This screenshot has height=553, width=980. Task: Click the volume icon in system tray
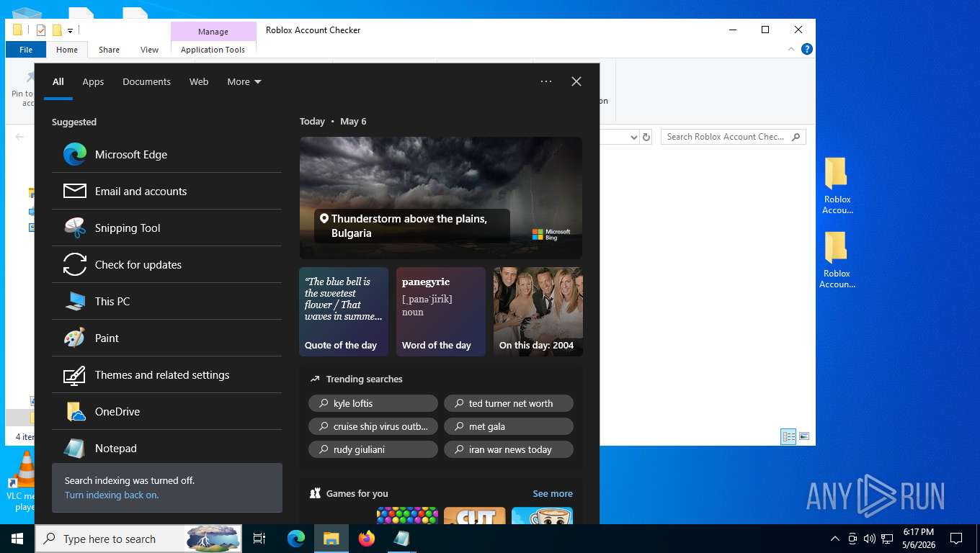pos(869,539)
